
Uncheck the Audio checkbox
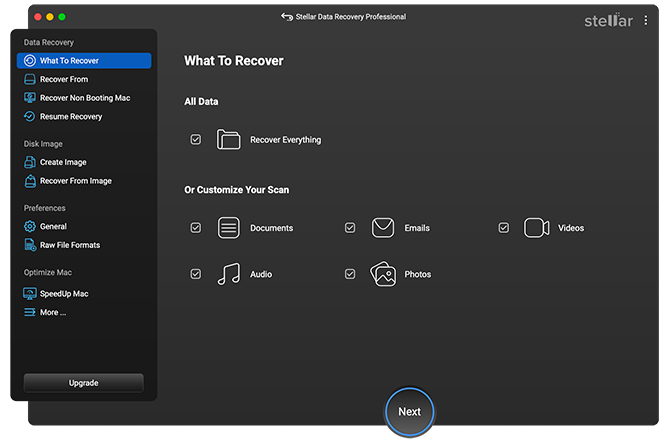click(x=196, y=274)
